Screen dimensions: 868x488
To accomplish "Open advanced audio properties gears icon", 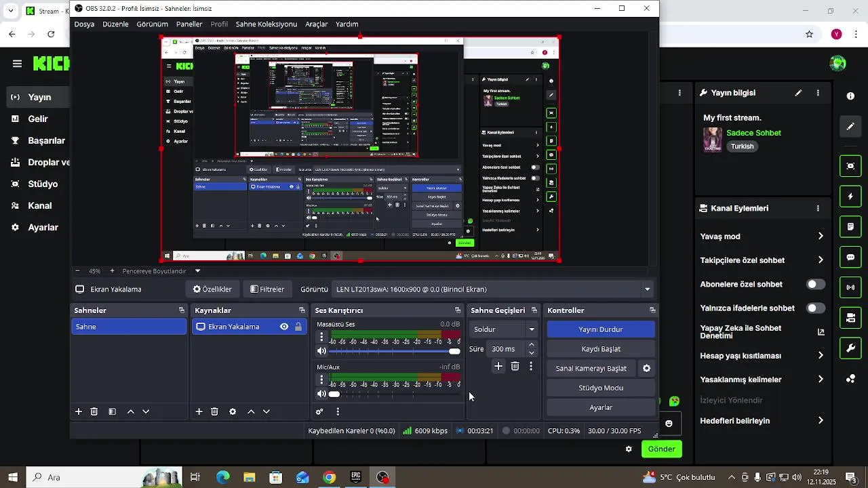I will pos(319,411).
